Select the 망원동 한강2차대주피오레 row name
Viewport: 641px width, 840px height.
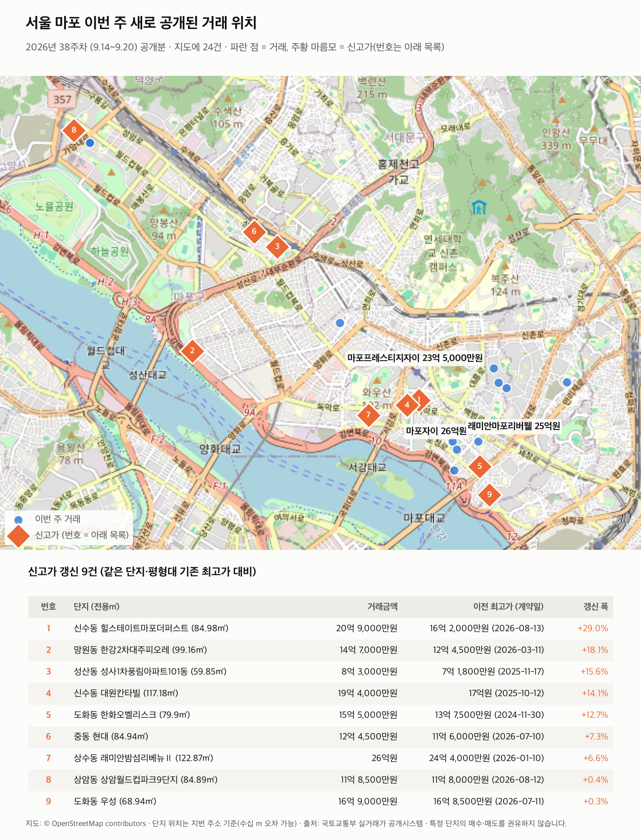click(x=140, y=650)
